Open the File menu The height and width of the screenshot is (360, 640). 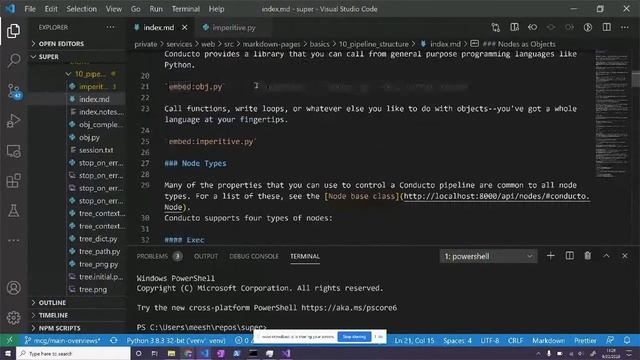(x=30, y=9)
